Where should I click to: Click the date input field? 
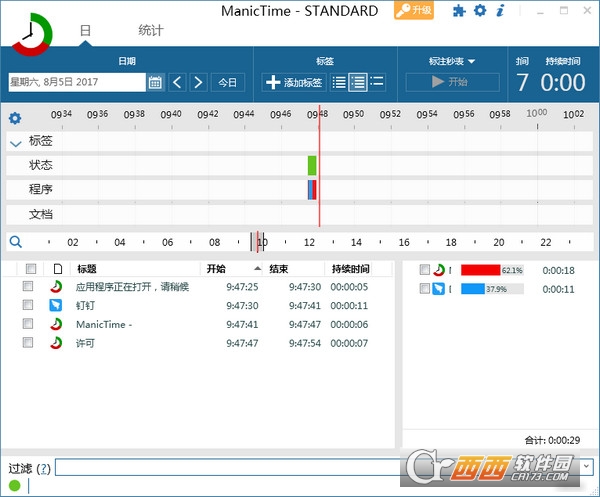click(x=77, y=82)
